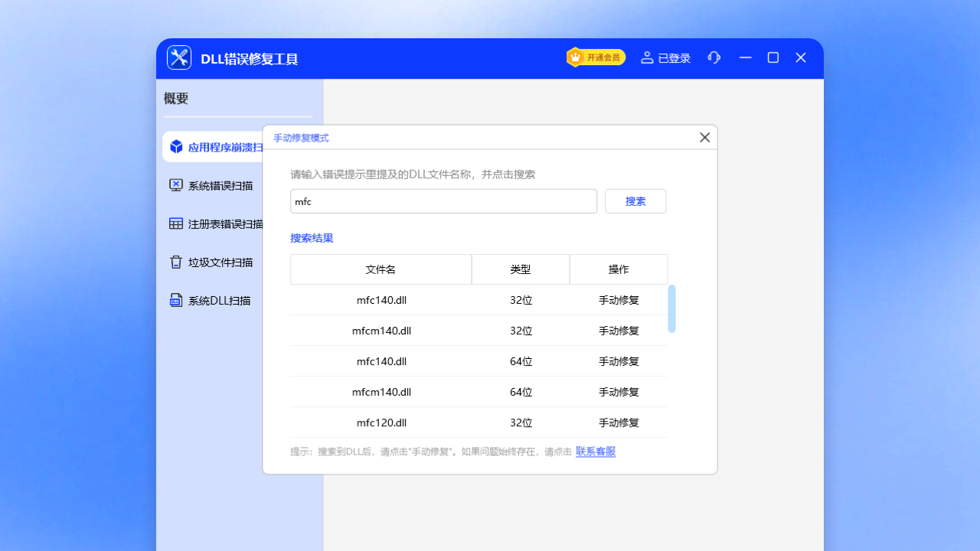Close the manual repair mode dialog
This screenshot has height=551, width=980.
tap(705, 138)
